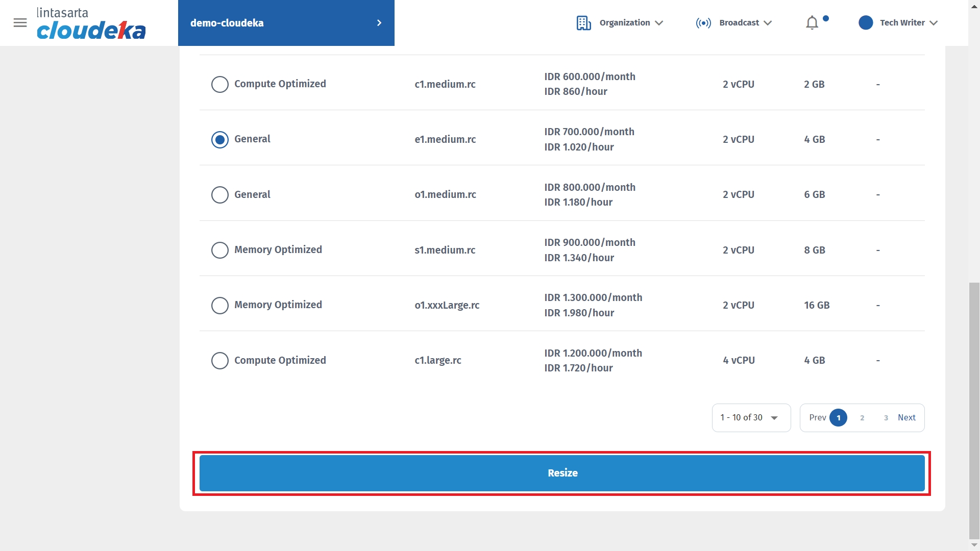Expand the Broadcast dropdown menu

coord(768,23)
